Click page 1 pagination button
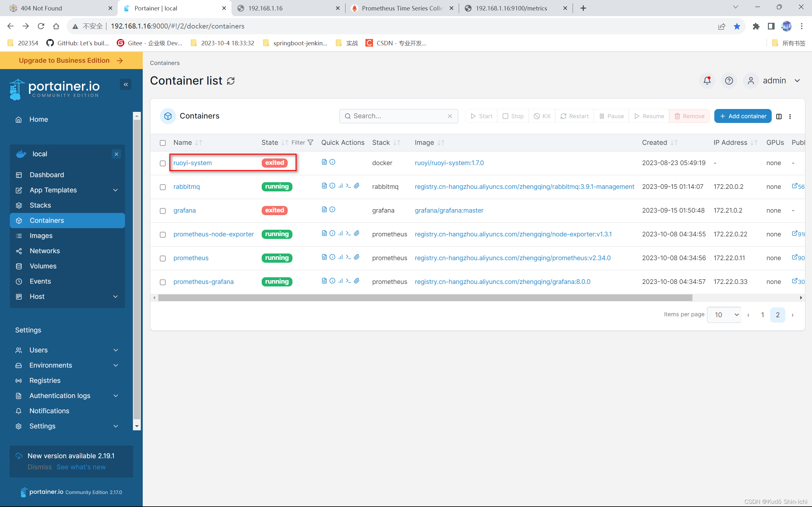The image size is (812, 507). tap(763, 314)
